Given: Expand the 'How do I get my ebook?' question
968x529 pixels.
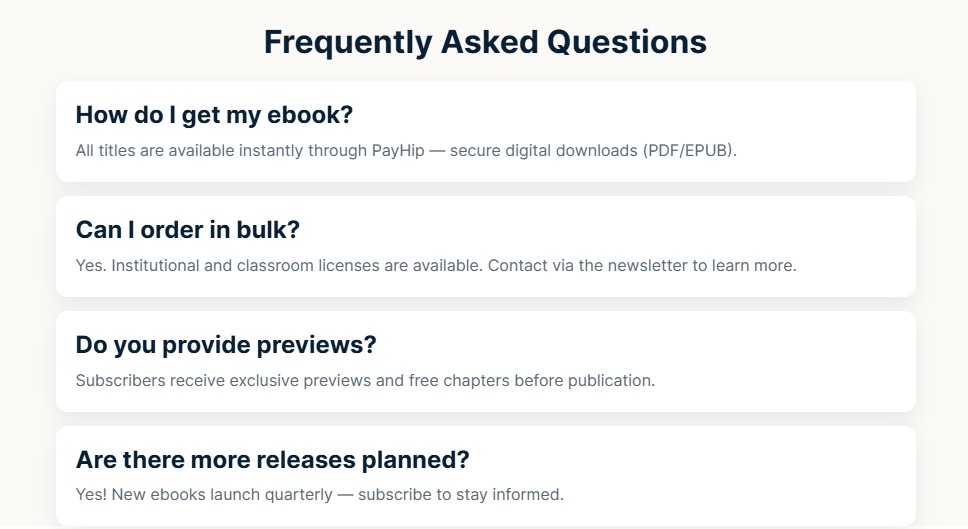Looking at the screenshot, I should pyautogui.click(x=214, y=115).
